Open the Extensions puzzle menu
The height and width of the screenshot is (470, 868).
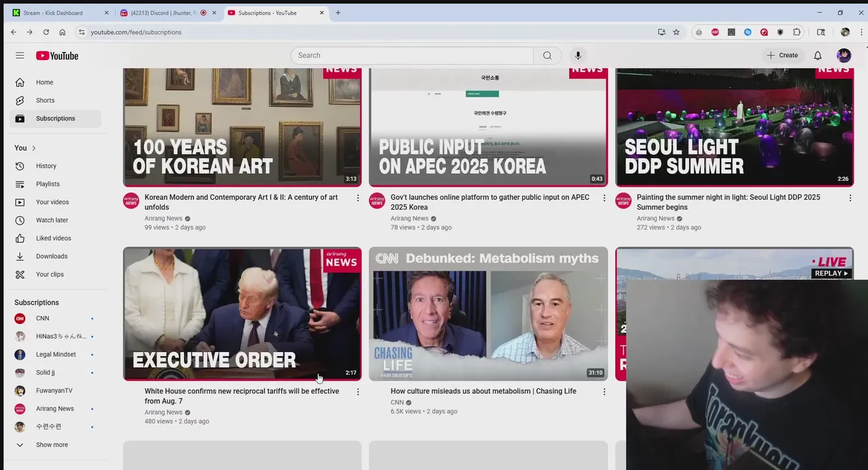click(797, 32)
